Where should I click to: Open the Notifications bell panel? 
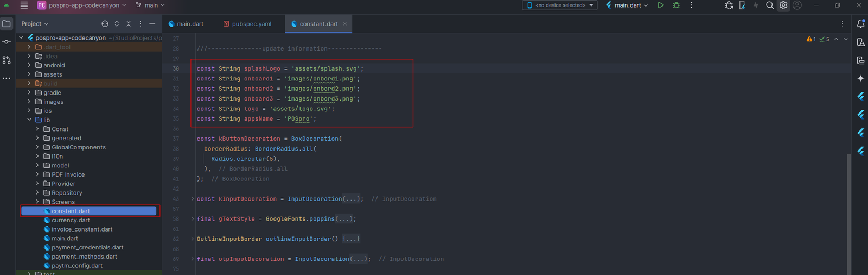coord(860,24)
